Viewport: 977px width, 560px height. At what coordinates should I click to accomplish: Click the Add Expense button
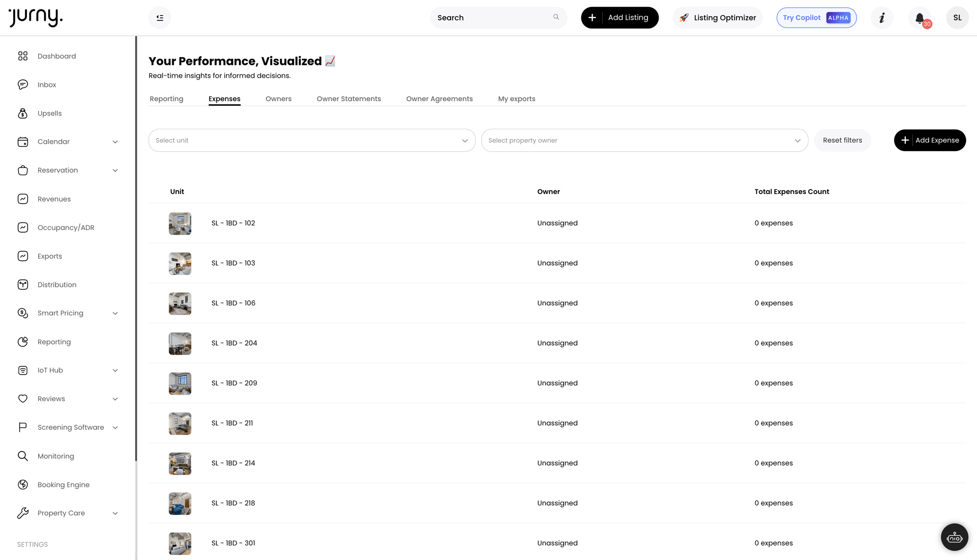(929, 140)
